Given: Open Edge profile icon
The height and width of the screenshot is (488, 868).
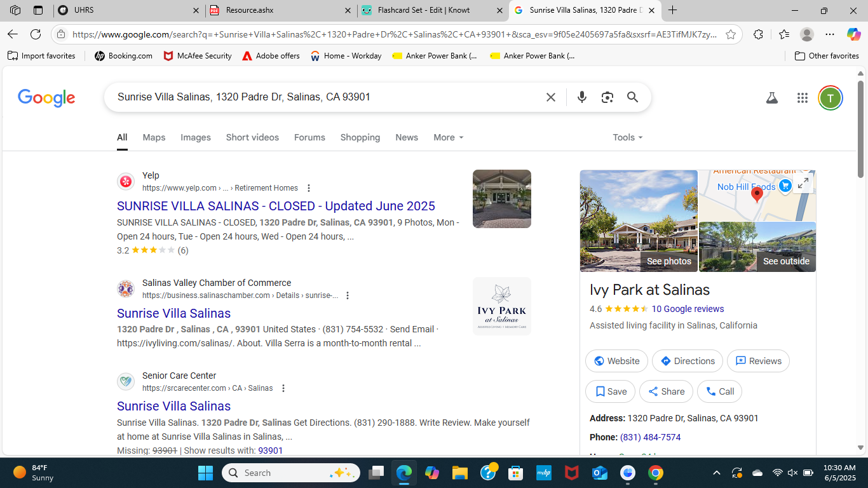Looking at the screenshot, I should [x=807, y=34].
